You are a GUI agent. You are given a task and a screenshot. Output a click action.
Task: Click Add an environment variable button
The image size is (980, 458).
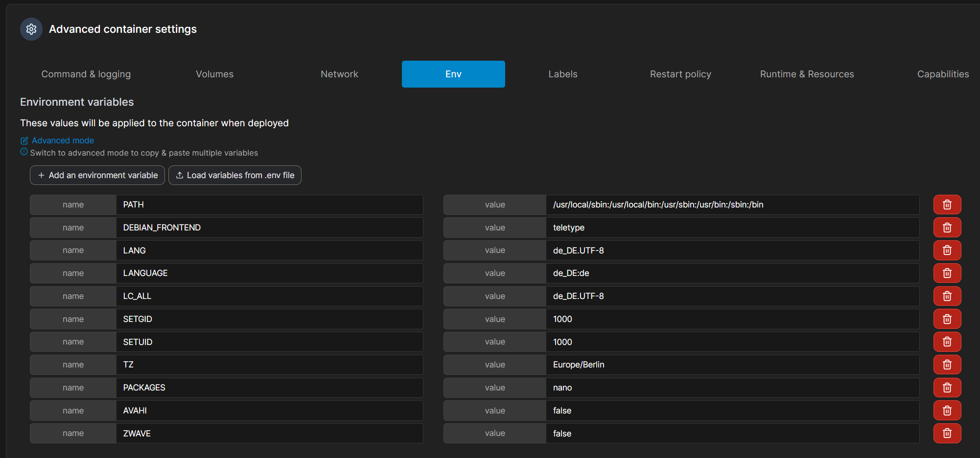97,175
